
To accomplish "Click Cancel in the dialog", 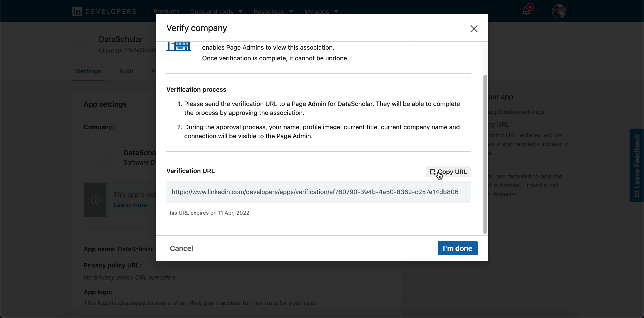I will click(x=181, y=248).
